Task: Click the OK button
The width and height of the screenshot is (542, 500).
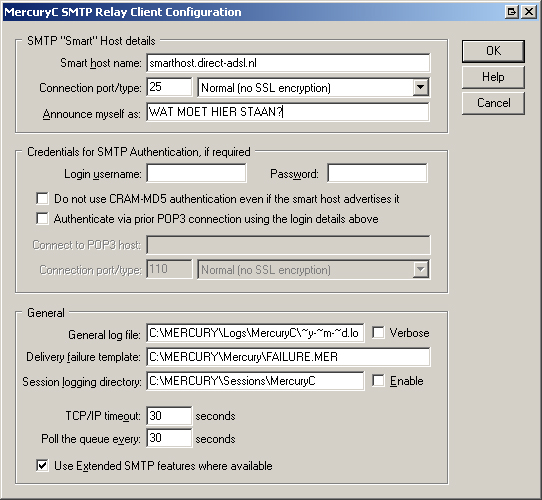Action: (493, 51)
